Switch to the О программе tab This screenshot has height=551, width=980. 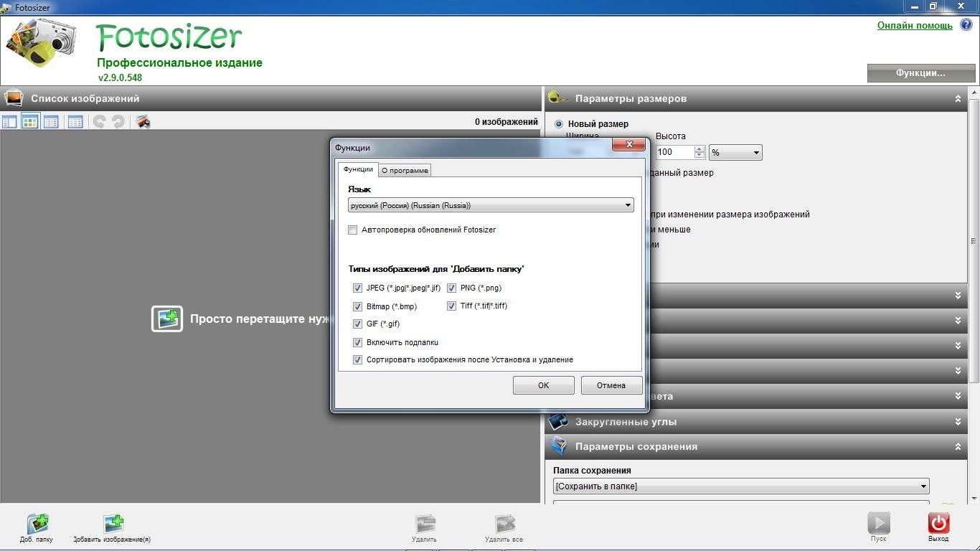click(x=405, y=171)
